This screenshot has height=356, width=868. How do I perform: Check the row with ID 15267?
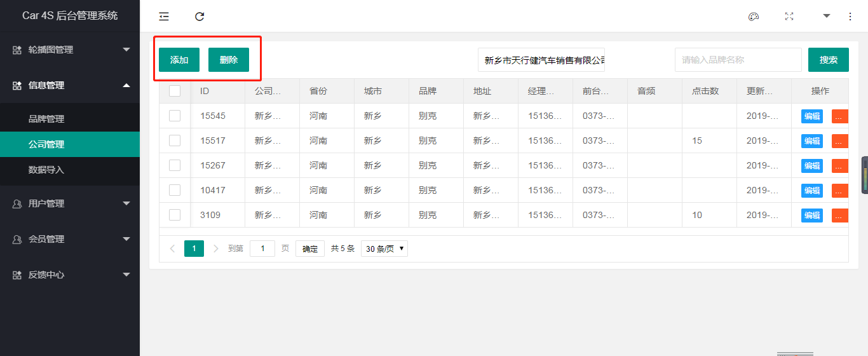point(175,165)
